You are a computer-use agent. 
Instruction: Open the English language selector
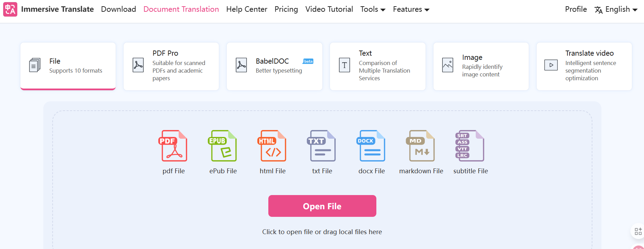point(616,9)
